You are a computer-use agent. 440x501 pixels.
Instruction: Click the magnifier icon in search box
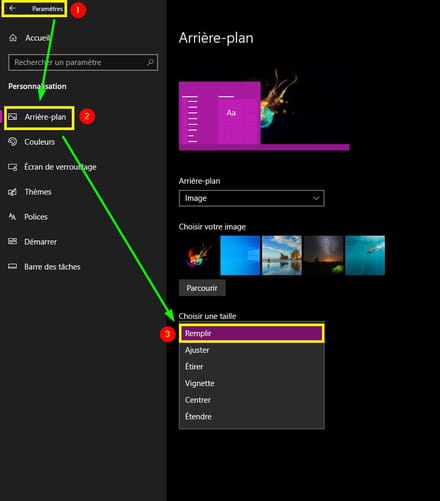pos(150,62)
